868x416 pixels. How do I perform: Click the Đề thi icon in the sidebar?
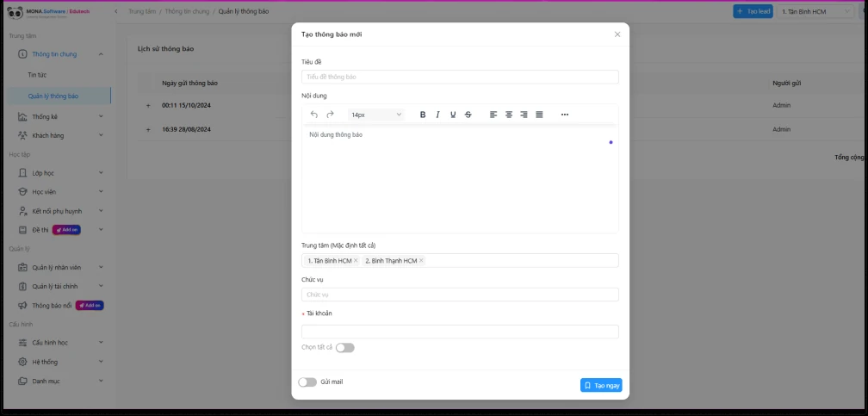coord(22,230)
